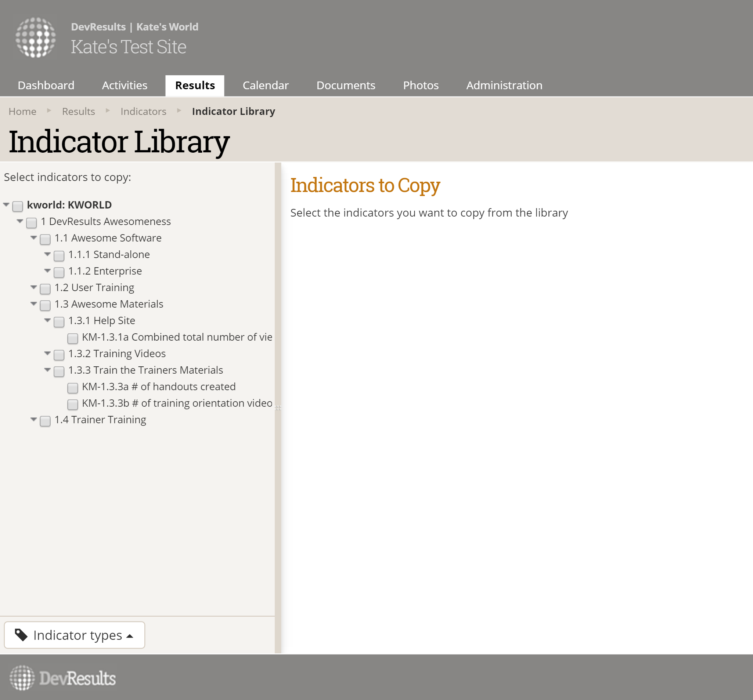Collapse the 1 DevResults Awesomeness tree node
This screenshot has height=700, width=753.
(x=20, y=221)
